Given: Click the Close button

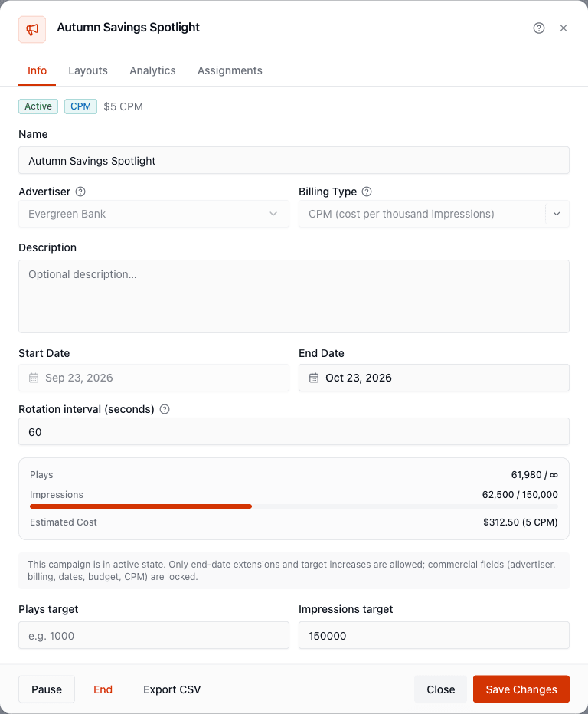Looking at the screenshot, I should (440, 689).
